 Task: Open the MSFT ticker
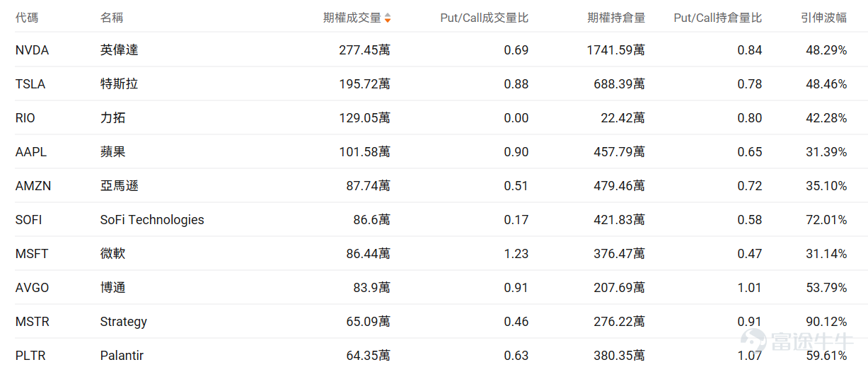tap(32, 254)
